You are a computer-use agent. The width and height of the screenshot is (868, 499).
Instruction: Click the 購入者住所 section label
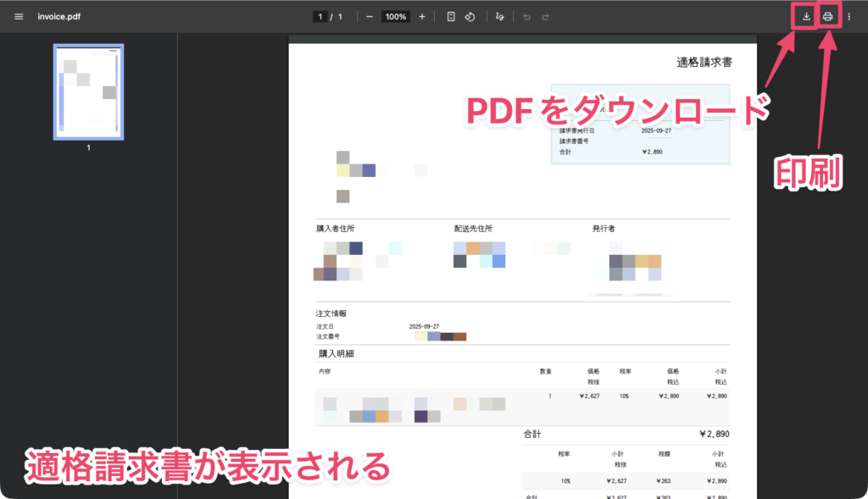pyautogui.click(x=336, y=229)
